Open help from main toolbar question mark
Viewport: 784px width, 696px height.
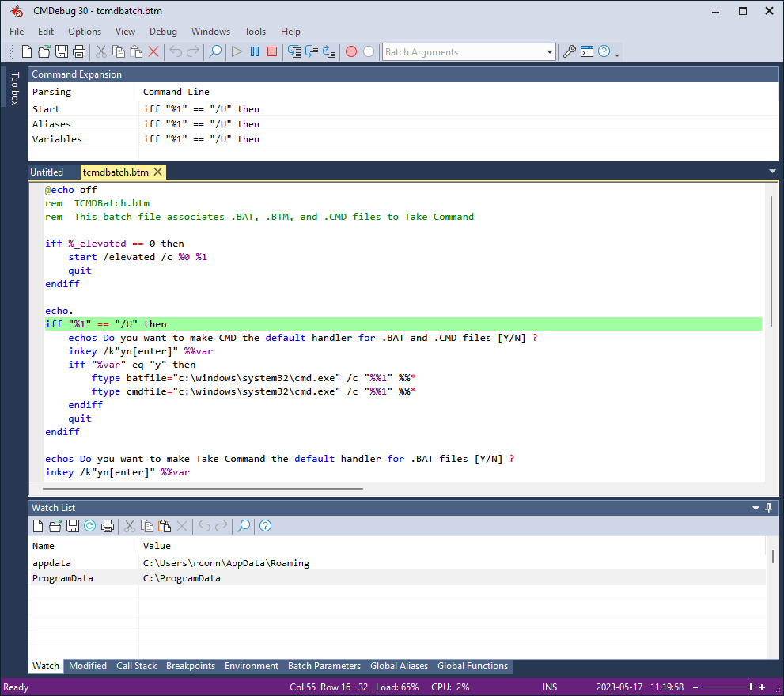coord(604,51)
